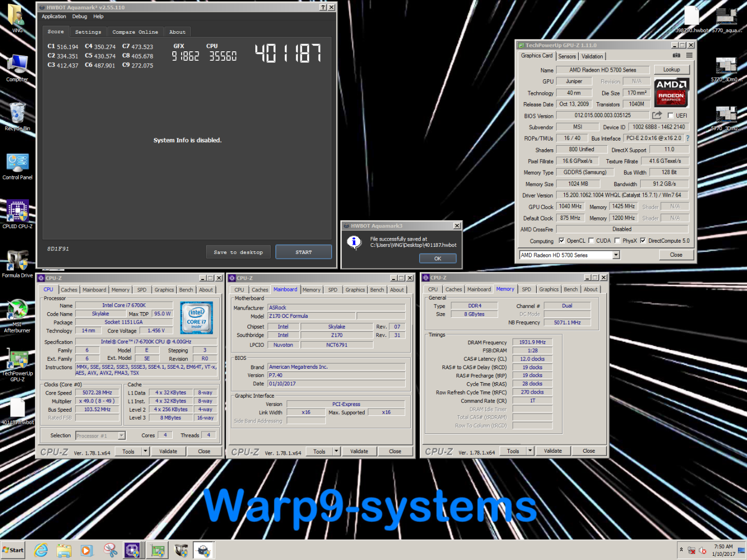The height and width of the screenshot is (560, 747).
Task: Open the 5770_aqua screenshot file on the desktop
Action: pos(727,19)
